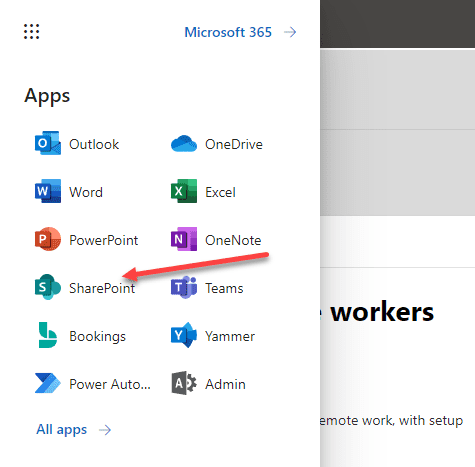Select the OneNote label
The height and width of the screenshot is (467, 475).
tap(233, 240)
